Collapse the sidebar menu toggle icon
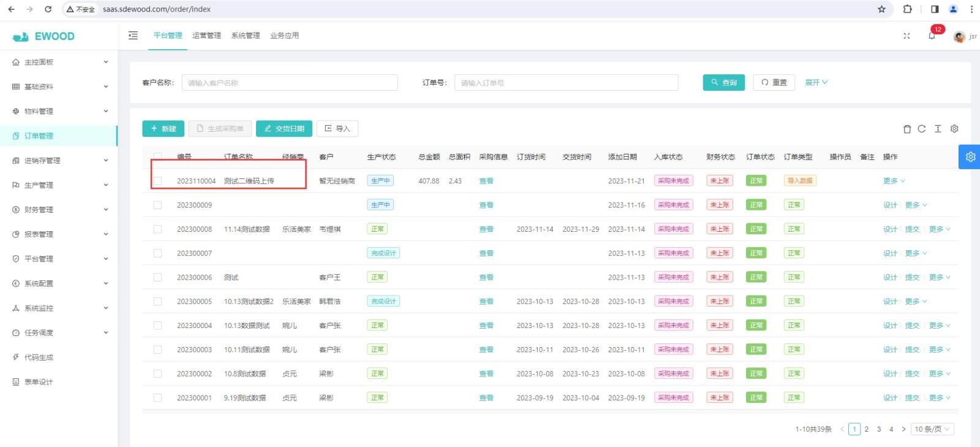Screen dimensions: 980x447 (133, 36)
